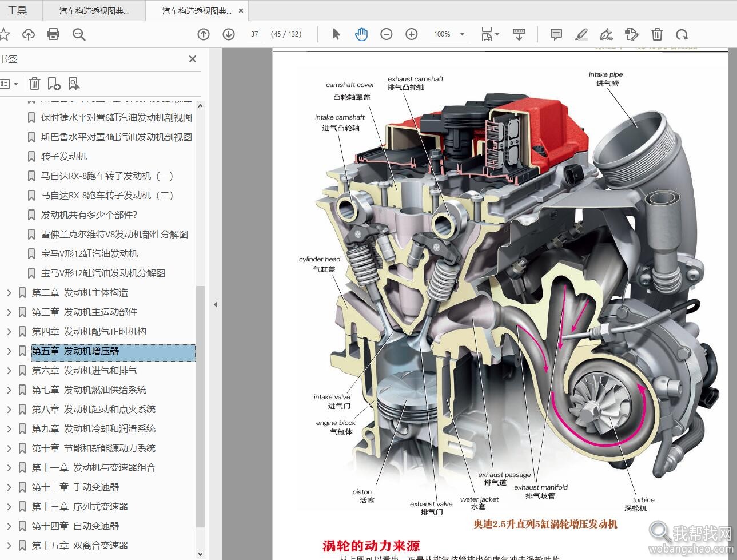The height and width of the screenshot is (560, 737).
Task: Click the zoom out minus icon
Action: pyautogui.click(x=387, y=34)
